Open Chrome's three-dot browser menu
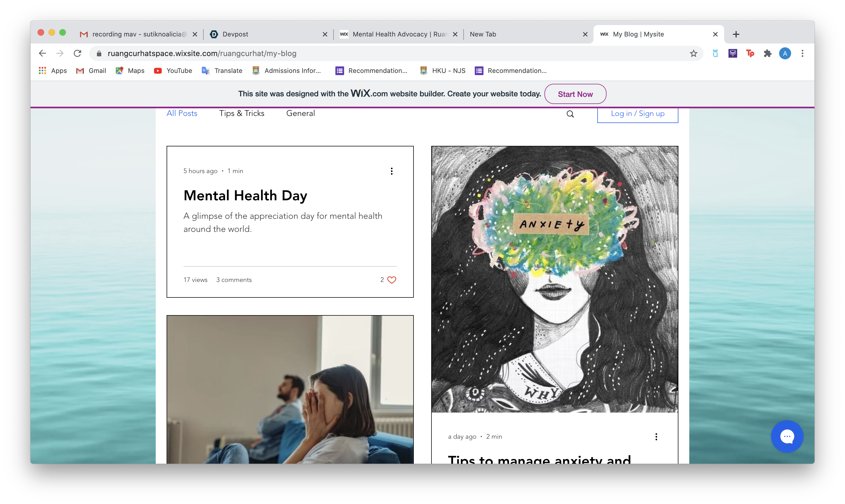Screen dimensions: 845x504 (x=802, y=53)
